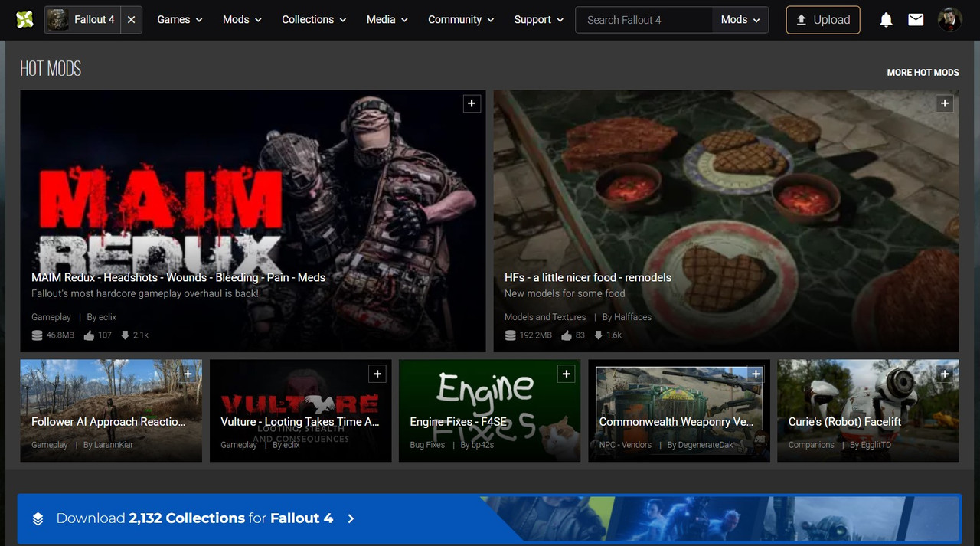Open the user profile avatar
Viewport: 980px width, 546px height.
[x=950, y=20]
